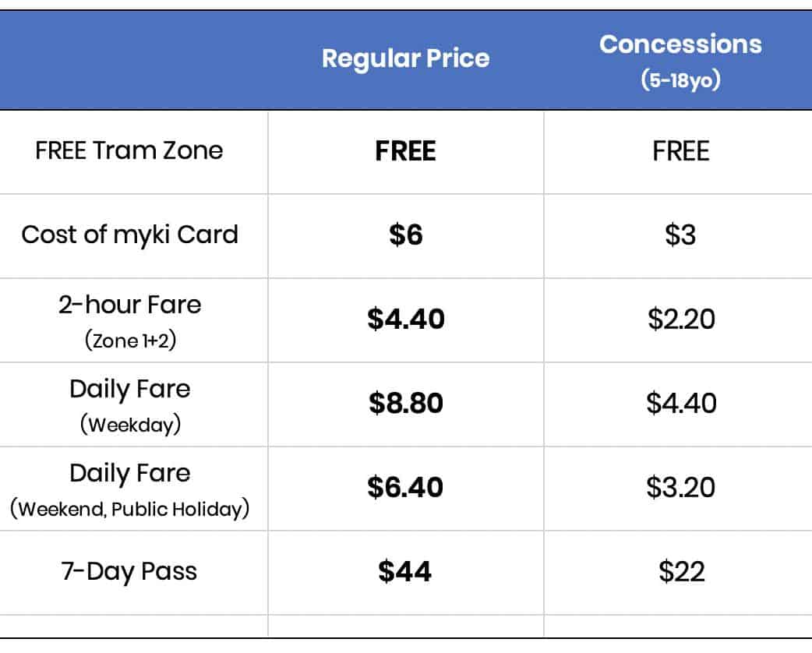This screenshot has height=653, width=812.
Task: Select the FREE concessions tram zone cell
Action: (680, 150)
